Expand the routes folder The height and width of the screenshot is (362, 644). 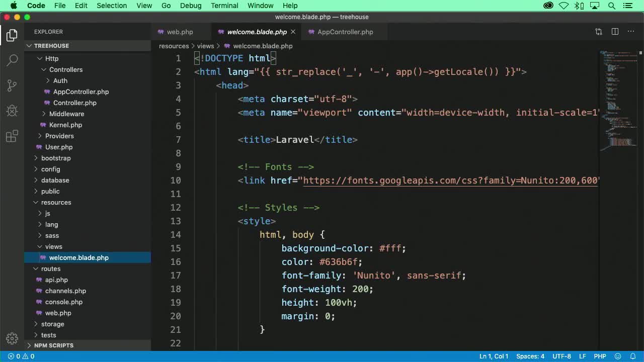pos(51,268)
